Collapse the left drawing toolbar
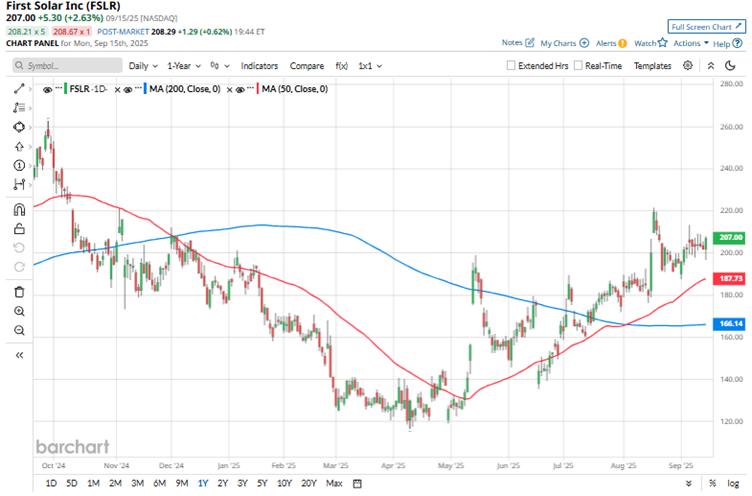752x496 pixels. pyautogui.click(x=19, y=355)
